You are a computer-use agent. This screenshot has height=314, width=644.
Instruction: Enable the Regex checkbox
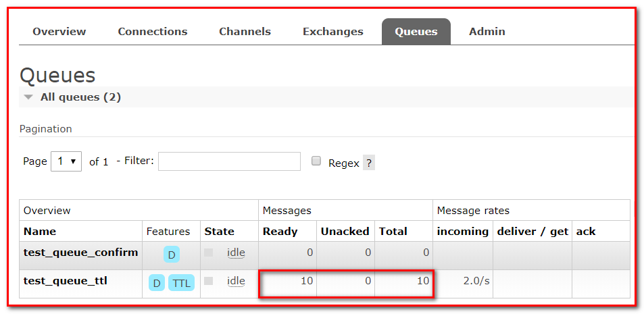[x=316, y=161]
